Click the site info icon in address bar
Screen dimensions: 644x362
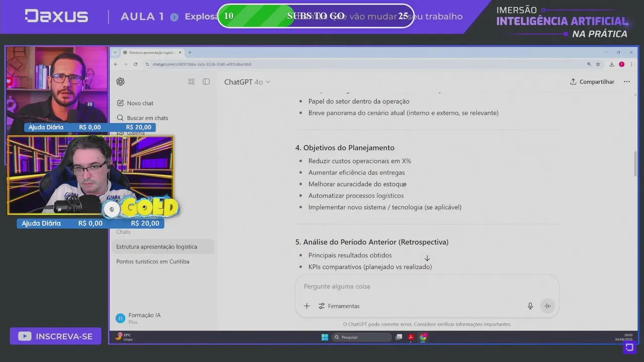coord(147,64)
